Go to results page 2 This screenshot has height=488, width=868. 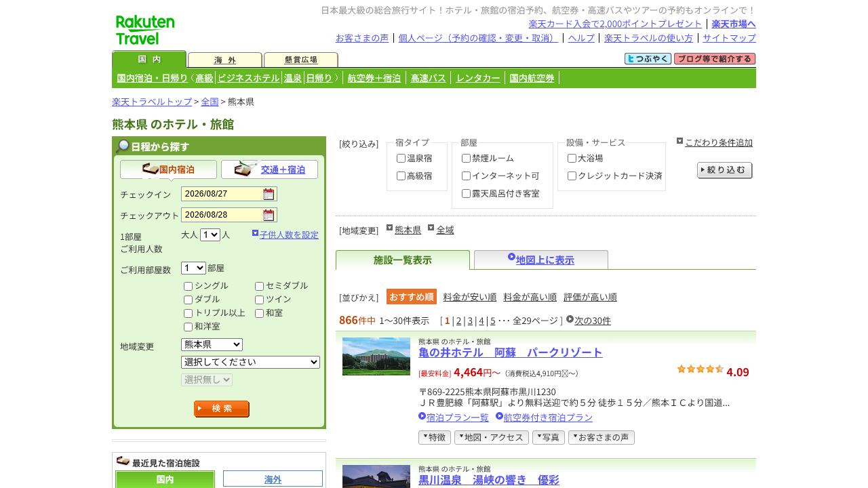pos(458,321)
